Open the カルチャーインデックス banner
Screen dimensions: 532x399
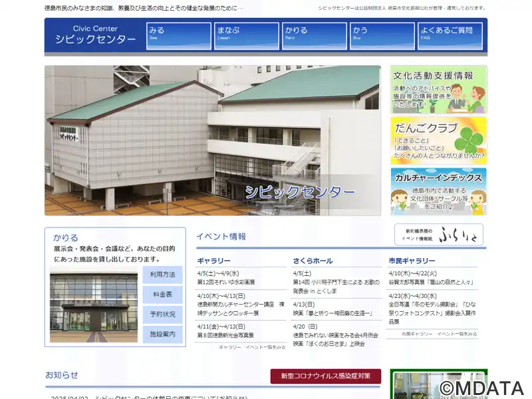click(438, 192)
